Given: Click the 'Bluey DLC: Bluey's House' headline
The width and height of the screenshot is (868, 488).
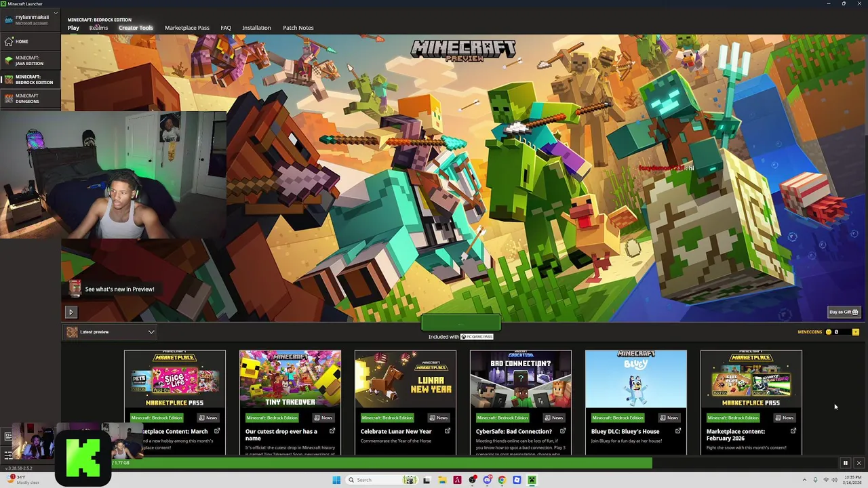Looking at the screenshot, I should click(625, 431).
